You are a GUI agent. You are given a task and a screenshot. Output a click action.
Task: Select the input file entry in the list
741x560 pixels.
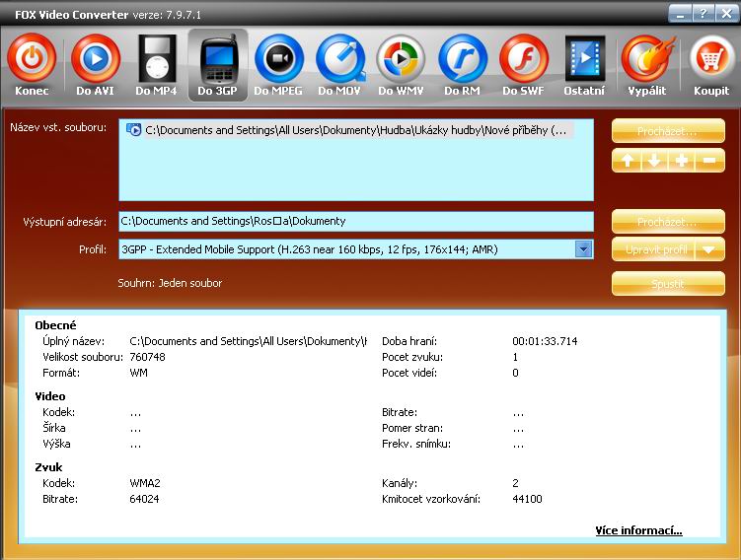[x=349, y=130]
